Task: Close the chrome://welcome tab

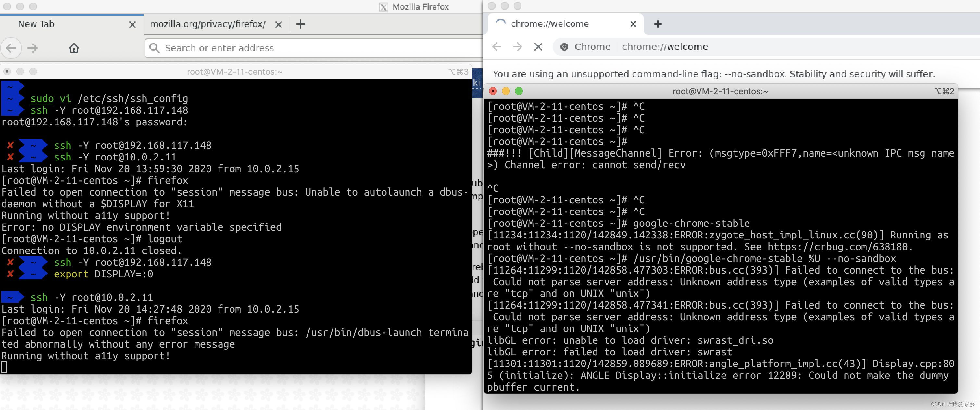Action: pyautogui.click(x=633, y=24)
